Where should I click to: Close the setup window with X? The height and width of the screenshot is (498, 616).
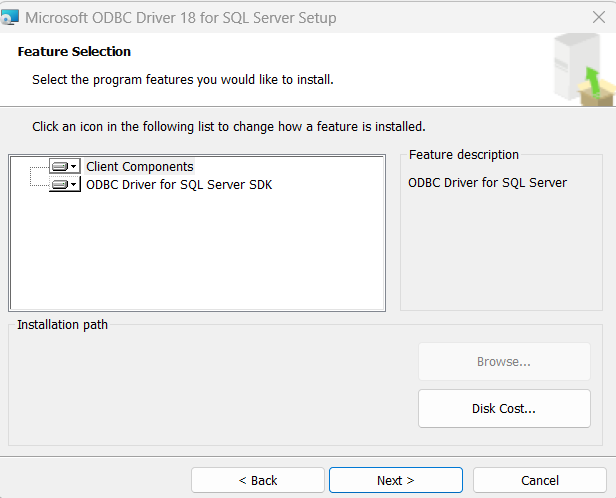point(599,17)
